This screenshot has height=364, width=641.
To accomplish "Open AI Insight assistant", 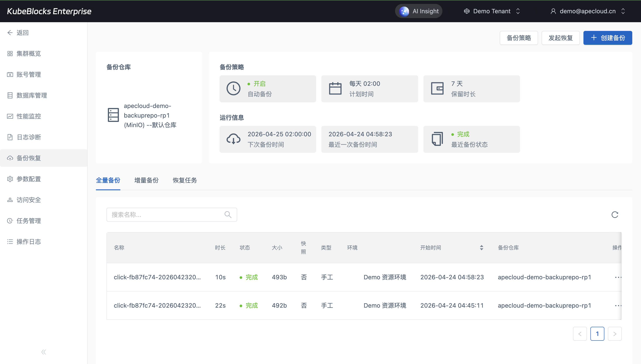I will 419,11.
